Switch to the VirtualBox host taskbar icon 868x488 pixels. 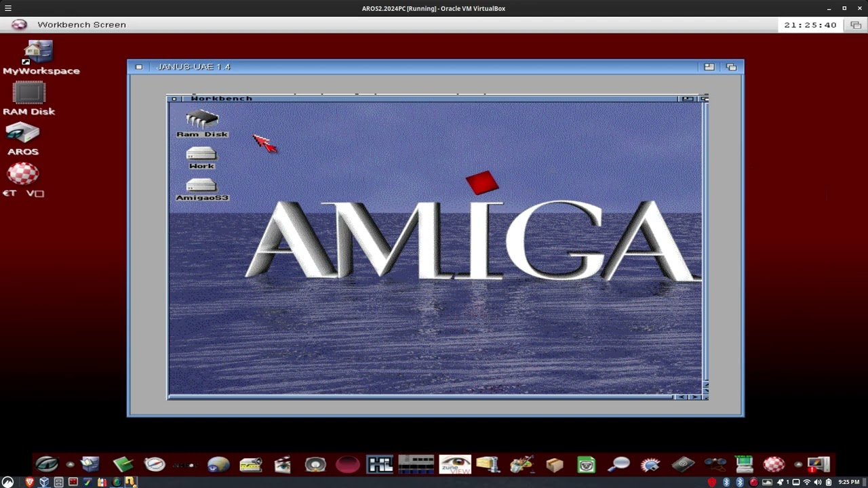(x=44, y=482)
